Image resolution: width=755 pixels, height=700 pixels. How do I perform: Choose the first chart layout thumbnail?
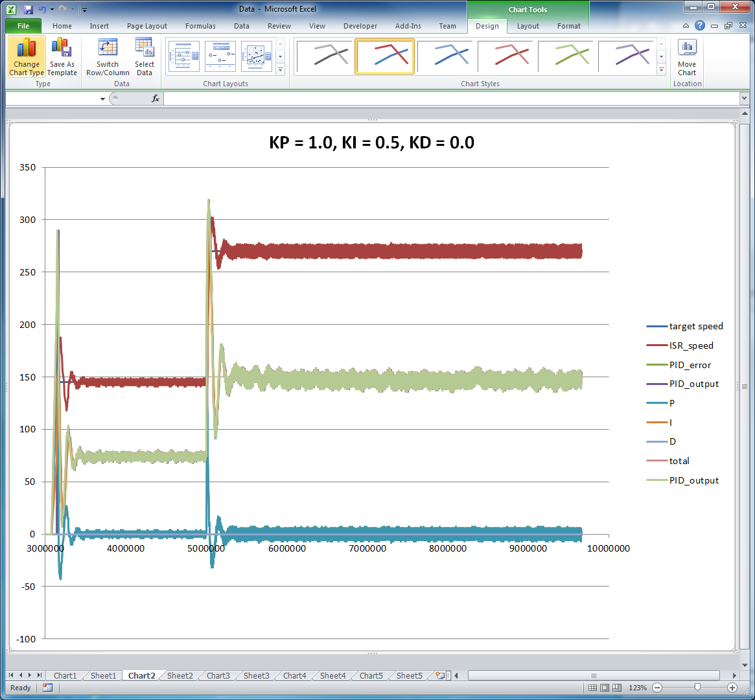pyautogui.click(x=184, y=57)
